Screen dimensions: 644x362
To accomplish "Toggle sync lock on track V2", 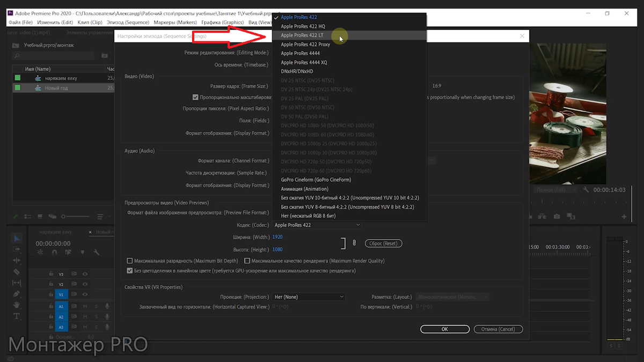I will click(x=74, y=284).
